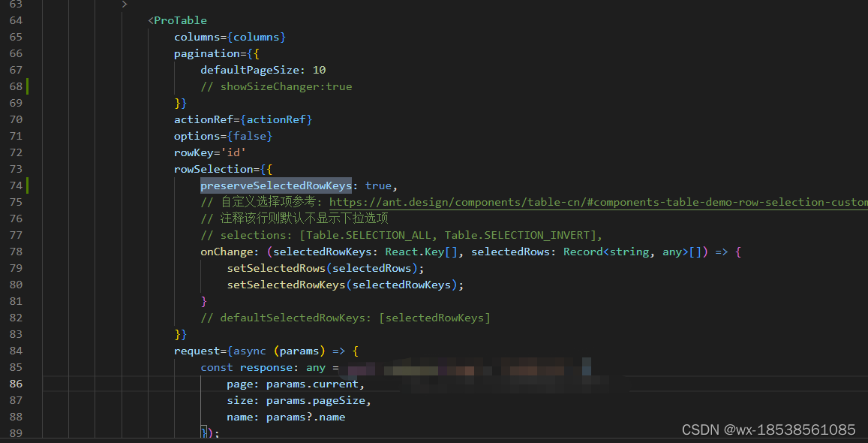Click the async keyword in the request prop
Screen dimensions: 868x443
tap(248, 350)
